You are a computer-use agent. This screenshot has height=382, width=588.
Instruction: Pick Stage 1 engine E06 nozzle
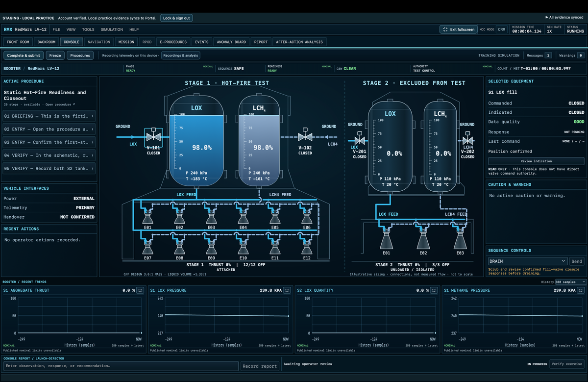(307, 216)
